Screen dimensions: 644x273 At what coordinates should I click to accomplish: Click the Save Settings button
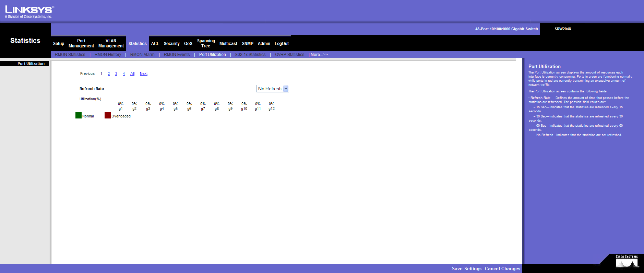[x=467, y=269]
